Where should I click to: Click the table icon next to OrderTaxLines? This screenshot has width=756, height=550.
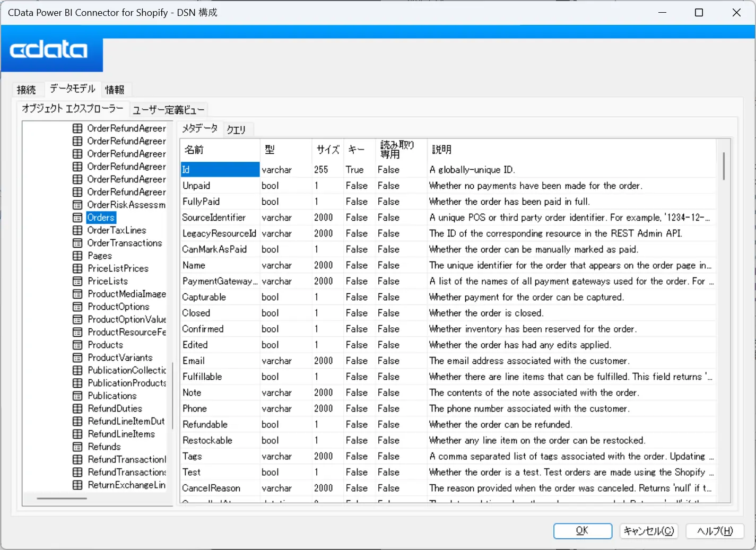77,230
